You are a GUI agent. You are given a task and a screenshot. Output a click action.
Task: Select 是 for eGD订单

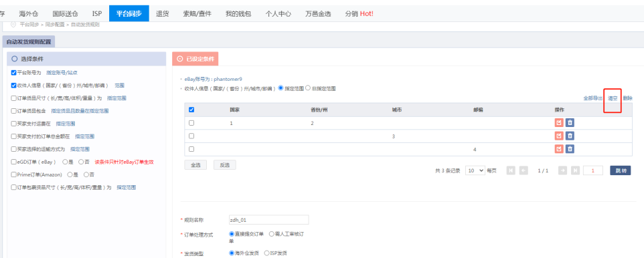(x=65, y=162)
